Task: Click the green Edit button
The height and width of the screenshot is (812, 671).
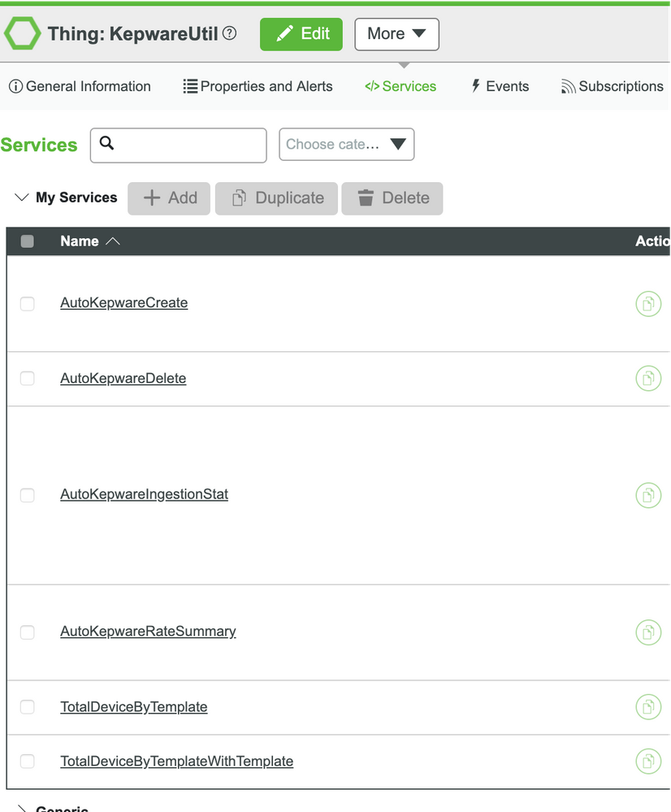Action: coord(301,34)
